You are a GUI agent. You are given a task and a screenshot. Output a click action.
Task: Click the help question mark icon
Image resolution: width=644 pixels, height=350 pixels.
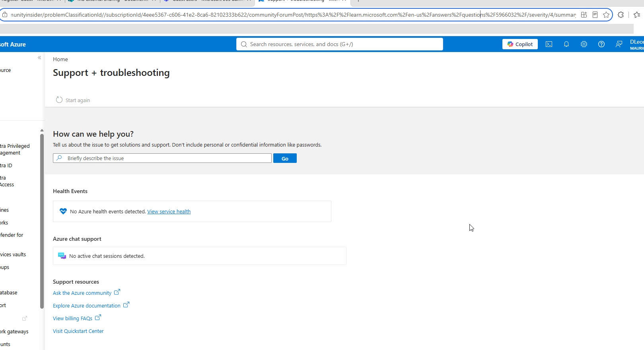click(x=601, y=44)
